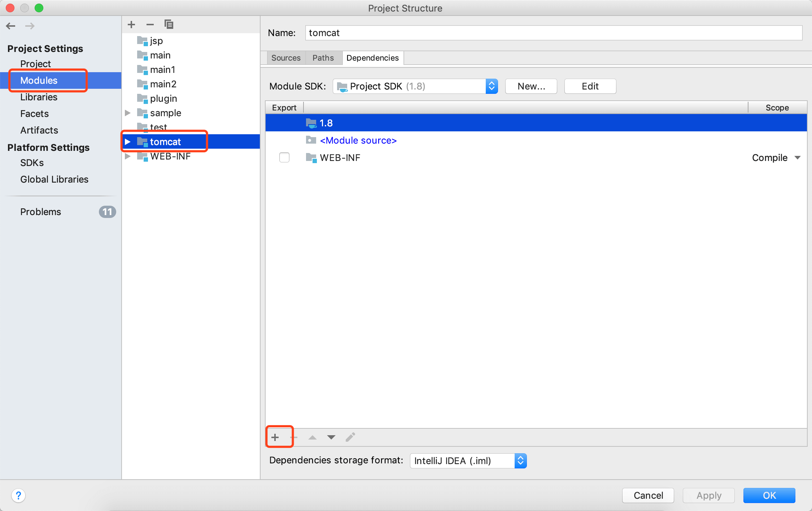Click the remove module minus icon

tap(150, 25)
